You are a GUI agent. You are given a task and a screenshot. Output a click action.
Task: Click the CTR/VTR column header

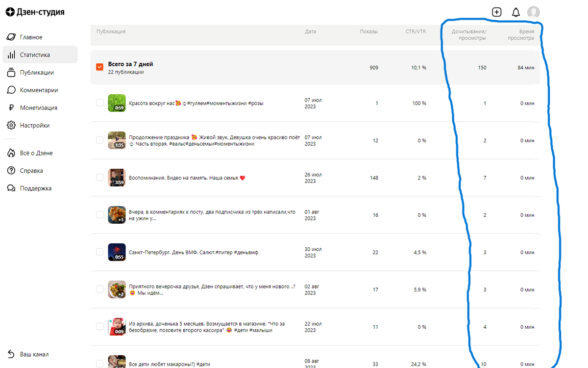pyautogui.click(x=416, y=31)
